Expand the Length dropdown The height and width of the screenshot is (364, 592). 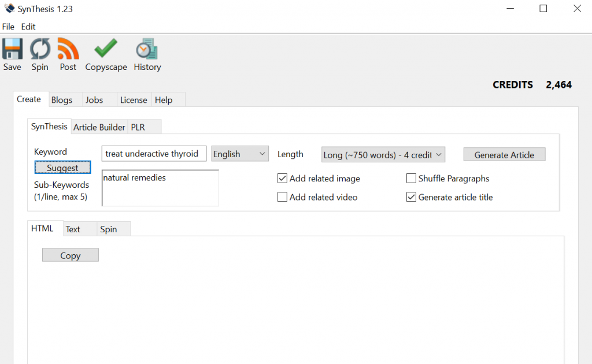(383, 155)
